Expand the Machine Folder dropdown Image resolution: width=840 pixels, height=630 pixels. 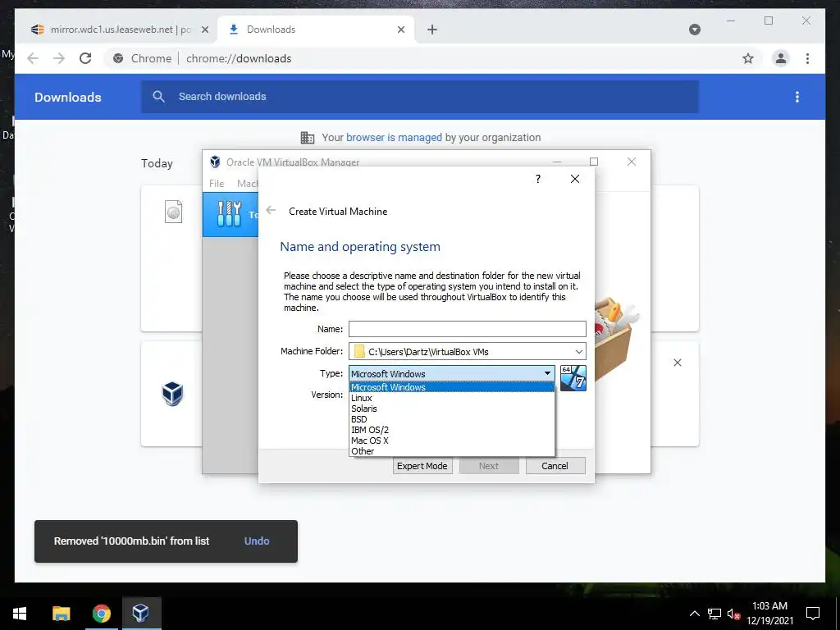tap(578, 352)
